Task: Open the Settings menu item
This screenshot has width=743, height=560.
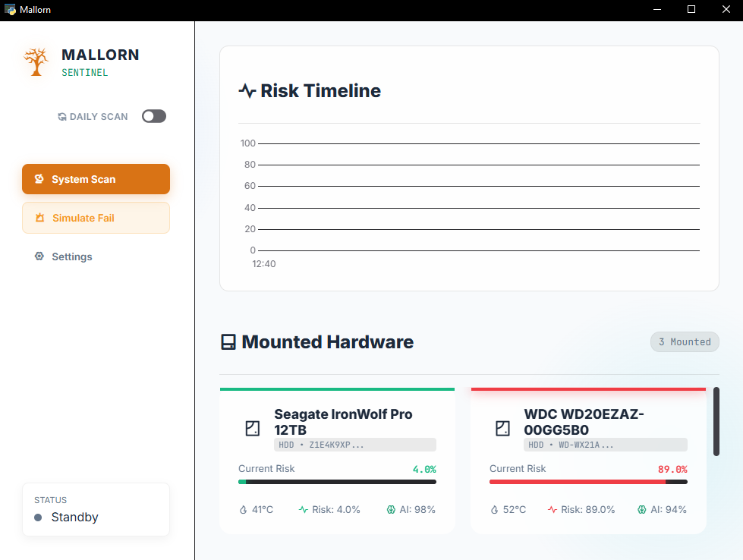Action: [71, 256]
